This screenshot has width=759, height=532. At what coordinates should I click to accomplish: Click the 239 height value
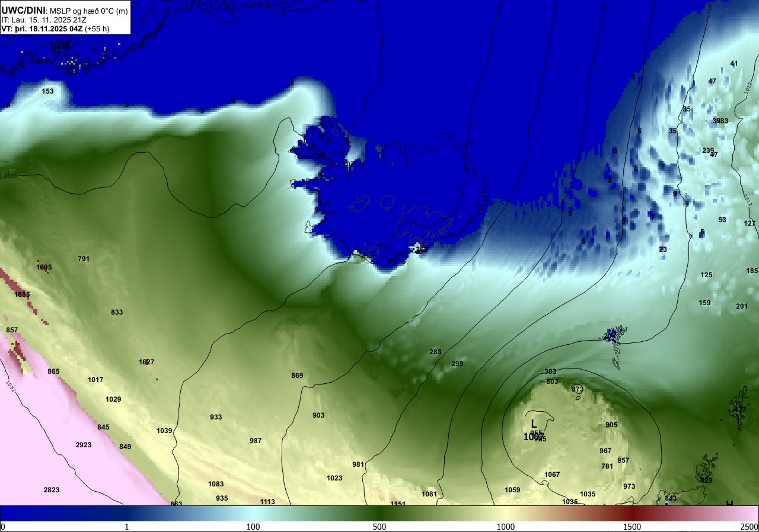708,150
